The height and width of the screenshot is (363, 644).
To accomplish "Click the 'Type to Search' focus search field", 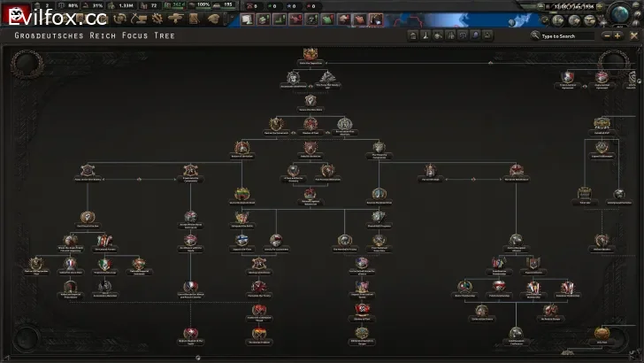I will (566, 35).
